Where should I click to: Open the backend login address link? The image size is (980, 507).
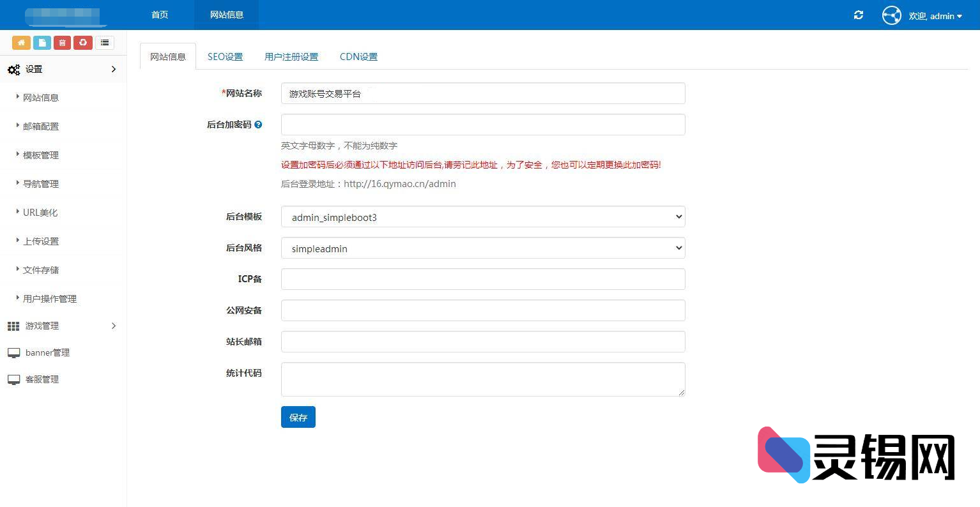pyautogui.click(x=399, y=184)
